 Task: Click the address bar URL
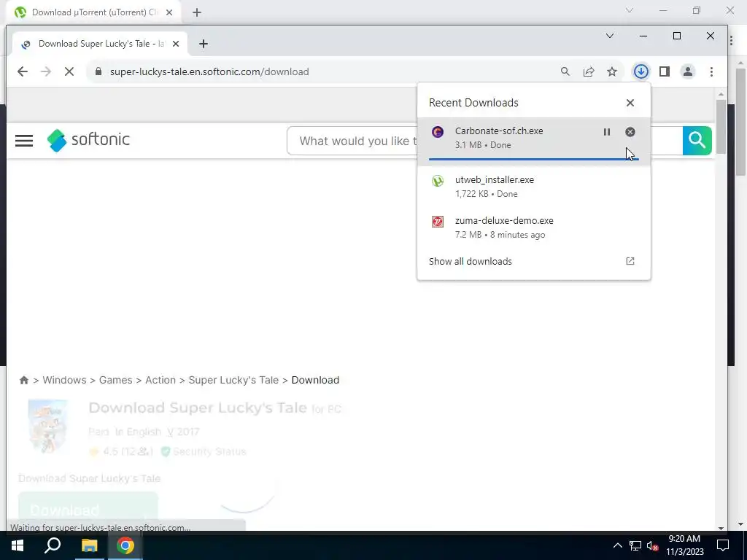(x=209, y=71)
